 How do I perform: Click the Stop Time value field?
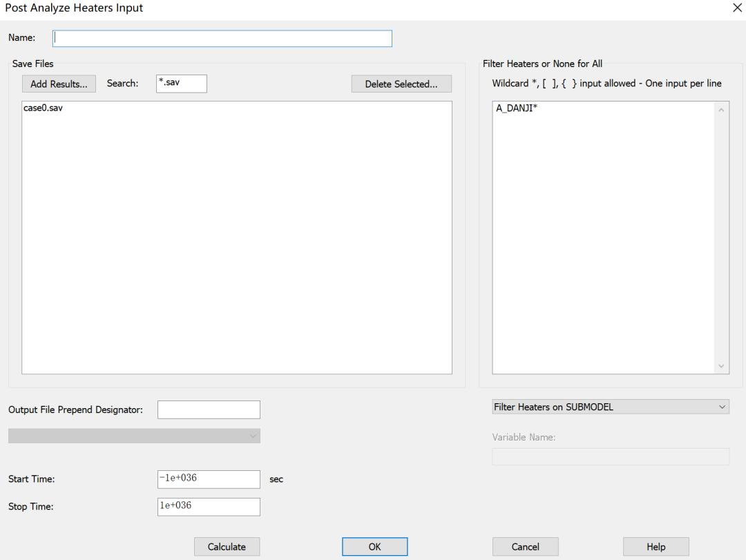(209, 506)
